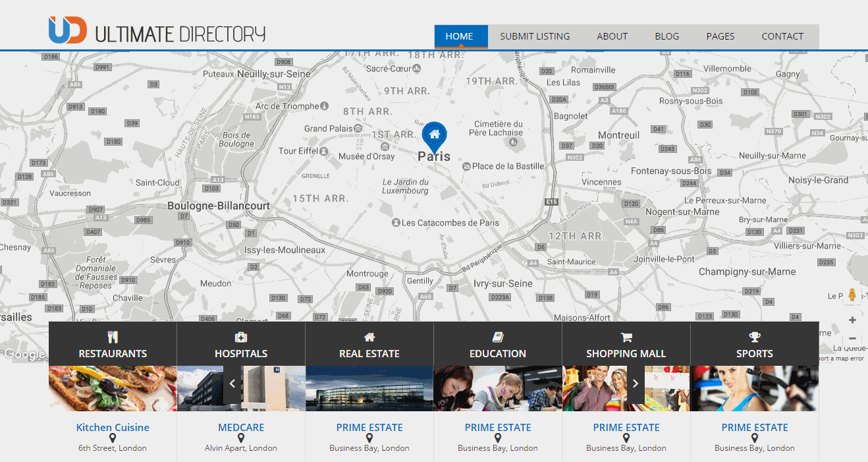This screenshot has width=868, height=462.
Task: Open the MEDCARE listing link
Action: point(241,427)
